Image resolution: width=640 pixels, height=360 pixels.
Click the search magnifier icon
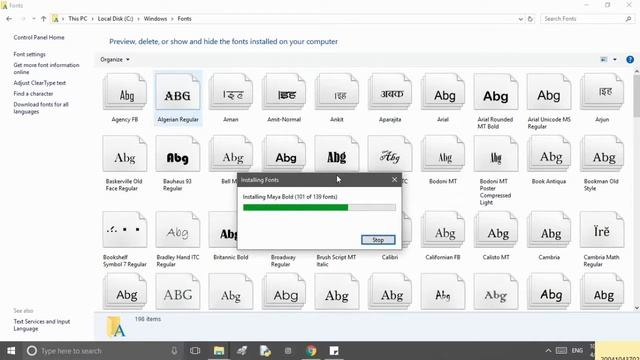point(628,19)
